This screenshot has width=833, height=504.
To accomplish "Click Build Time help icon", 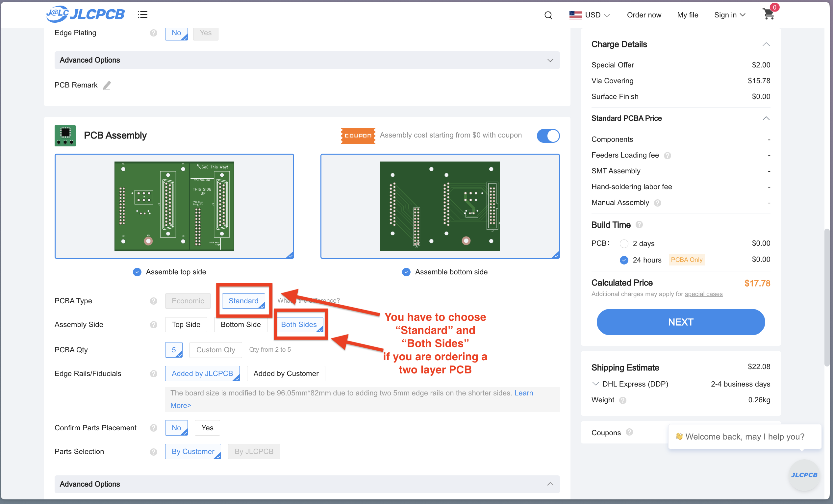I will coord(639,224).
